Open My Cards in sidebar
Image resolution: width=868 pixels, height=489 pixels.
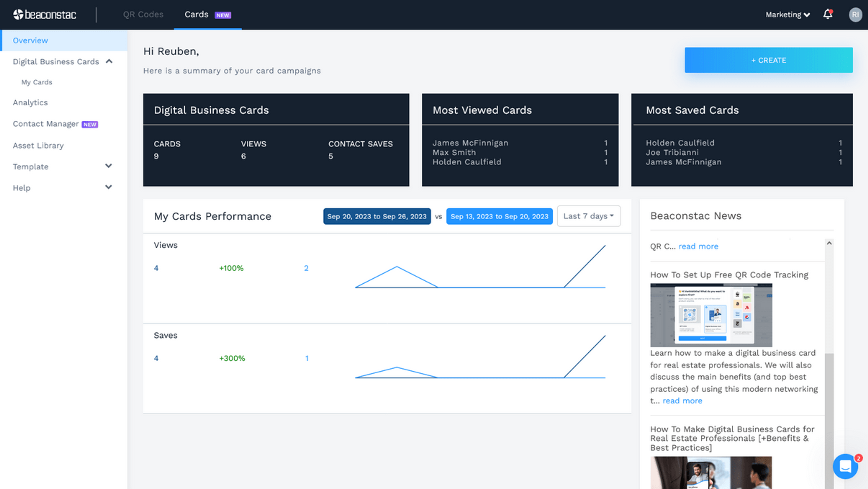[x=37, y=82]
